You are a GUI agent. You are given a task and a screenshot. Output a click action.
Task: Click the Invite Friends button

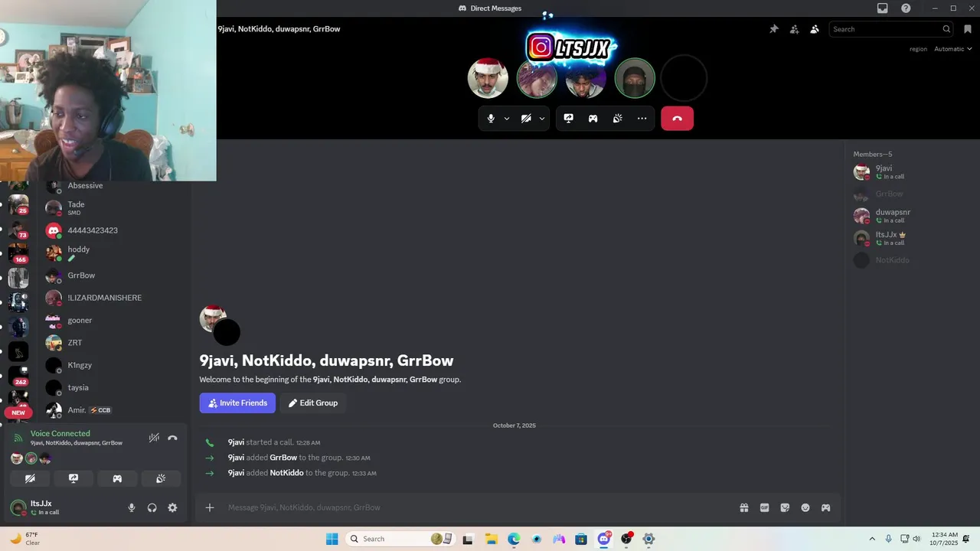coord(237,403)
